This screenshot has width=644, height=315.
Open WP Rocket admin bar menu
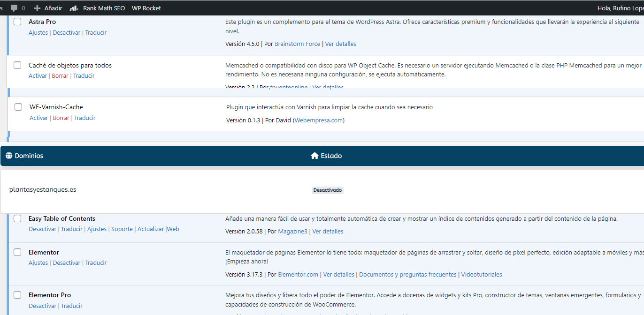[x=146, y=8]
